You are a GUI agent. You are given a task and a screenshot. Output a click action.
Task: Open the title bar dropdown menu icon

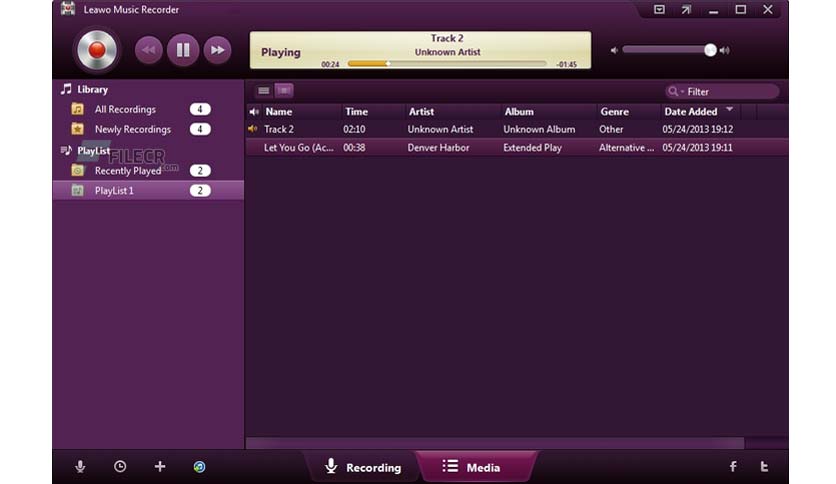[x=659, y=10]
